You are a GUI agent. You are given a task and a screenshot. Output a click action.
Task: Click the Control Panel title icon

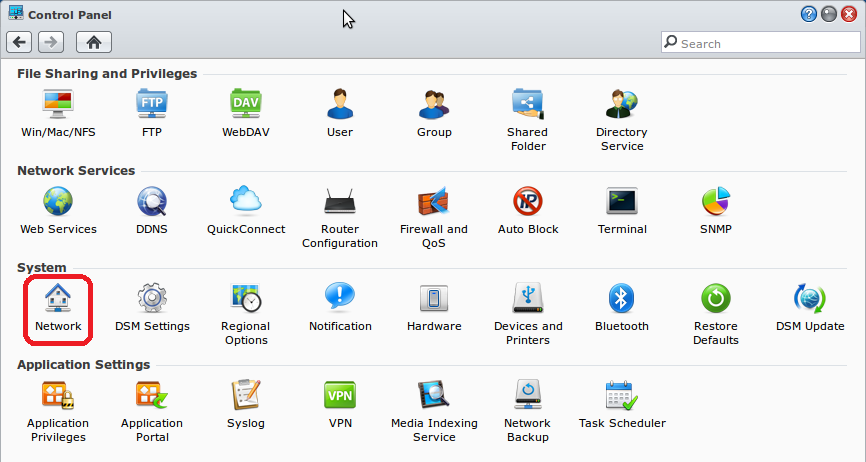coord(16,13)
